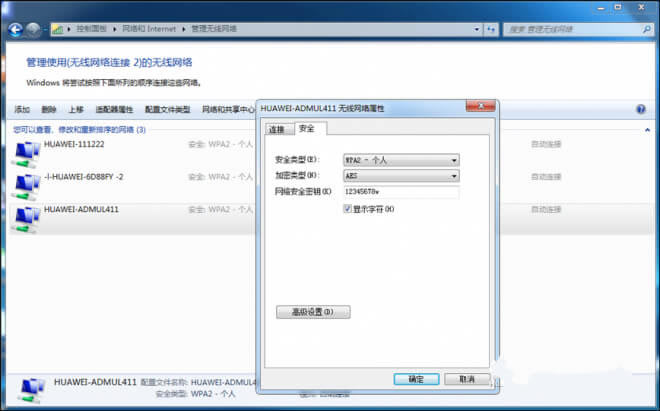Click the 控制面板 breadcrumb
The image size is (660, 411).
click(91, 29)
